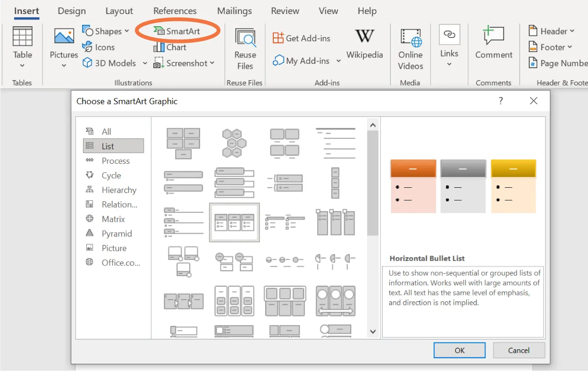This screenshot has width=588, height=371.
Task: Confirm selection with the OK button
Action: 459,350
